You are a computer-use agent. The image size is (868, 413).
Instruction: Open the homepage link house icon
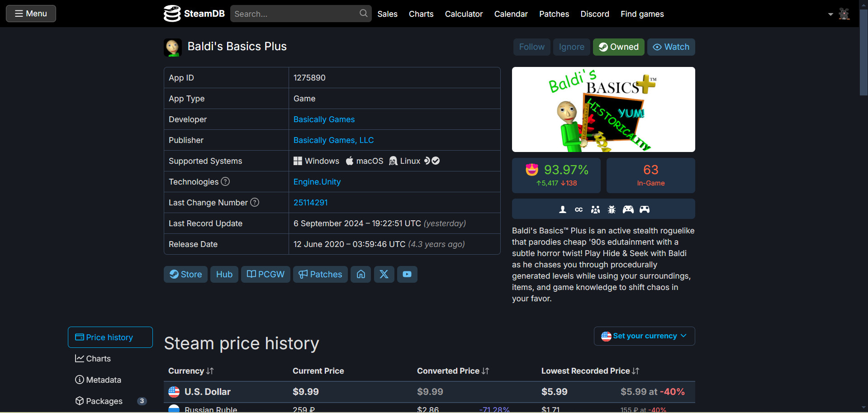(x=361, y=274)
